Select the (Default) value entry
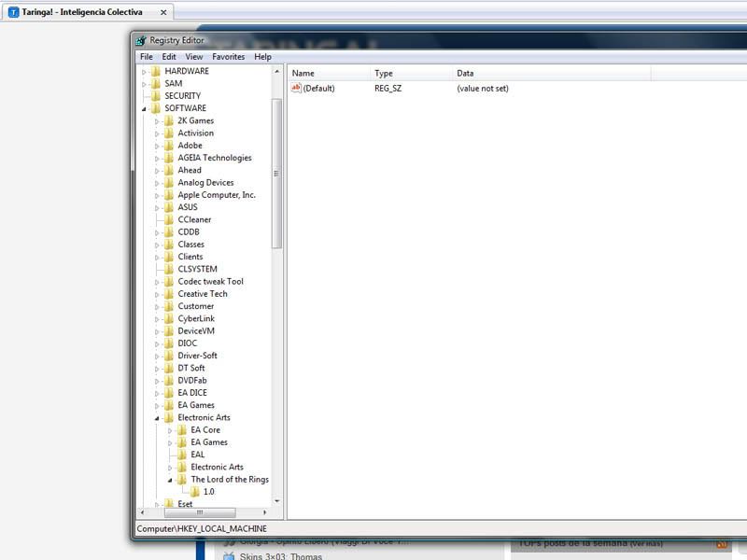The width and height of the screenshot is (747, 560). pos(318,89)
